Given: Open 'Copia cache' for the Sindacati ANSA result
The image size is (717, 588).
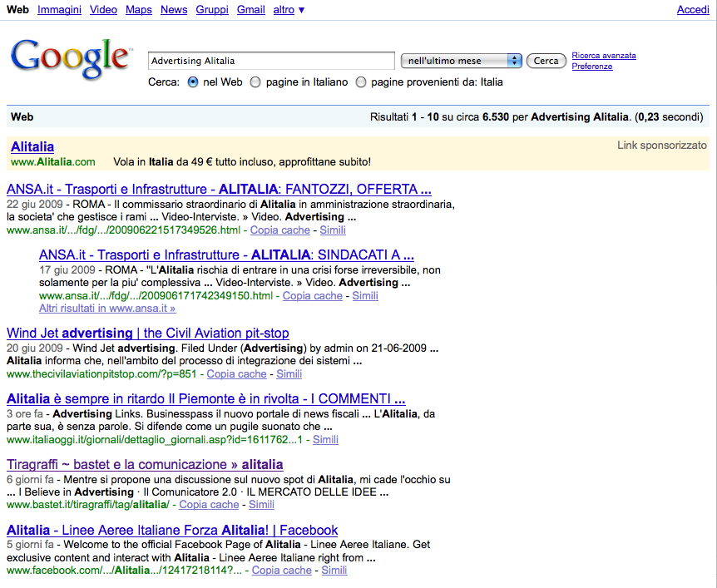Looking at the screenshot, I should pos(312,296).
